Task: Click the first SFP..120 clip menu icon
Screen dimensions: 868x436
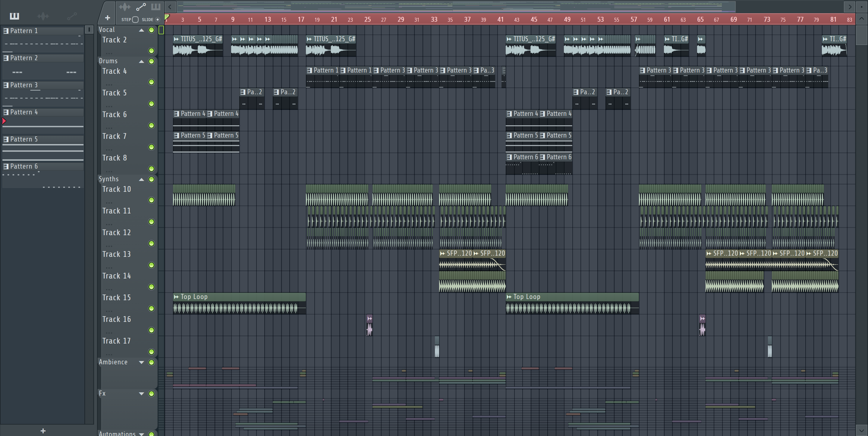Action: [x=442, y=253]
